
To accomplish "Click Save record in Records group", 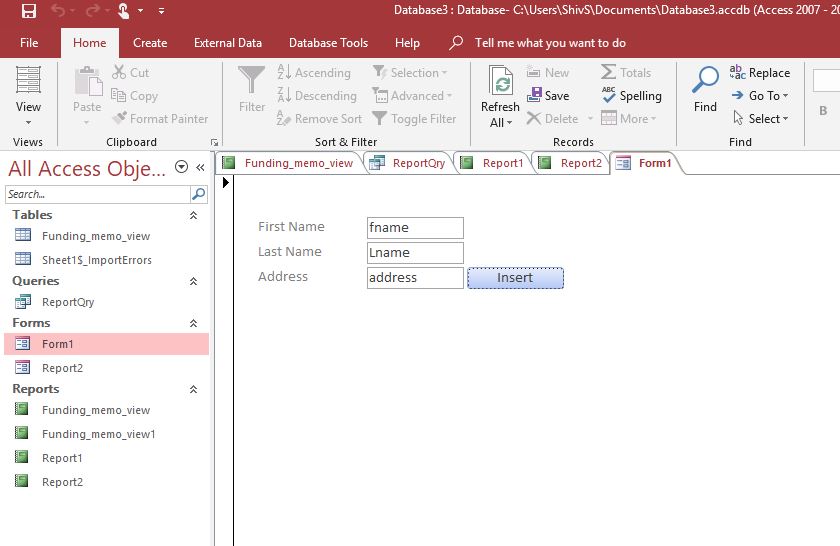I will (x=548, y=95).
